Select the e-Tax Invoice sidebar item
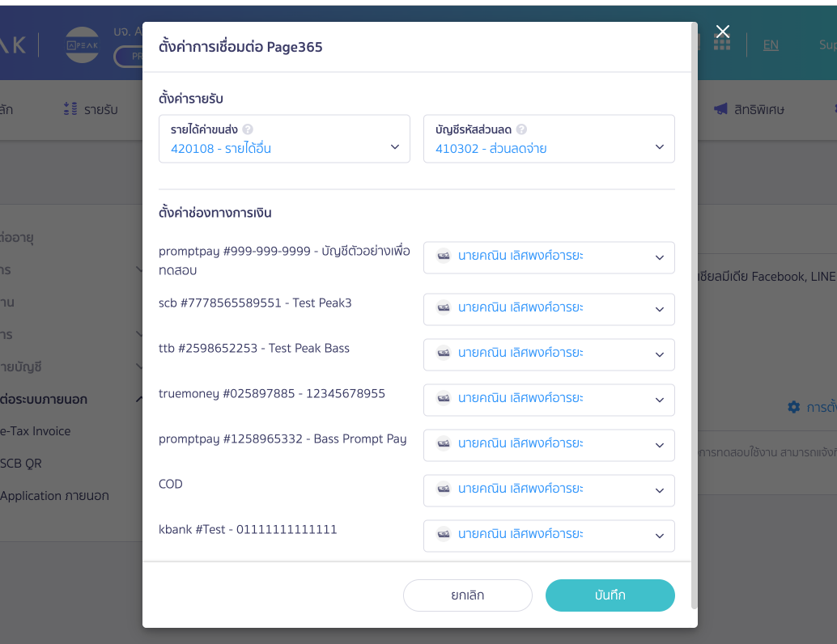The height and width of the screenshot is (644, 837). coord(36,431)
